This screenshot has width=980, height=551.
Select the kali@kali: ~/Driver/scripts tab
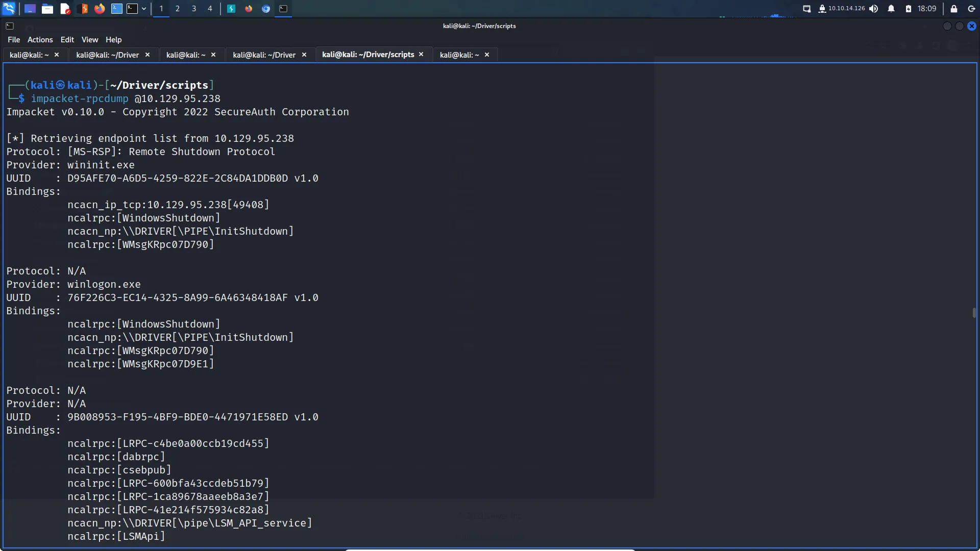point(368,54)
